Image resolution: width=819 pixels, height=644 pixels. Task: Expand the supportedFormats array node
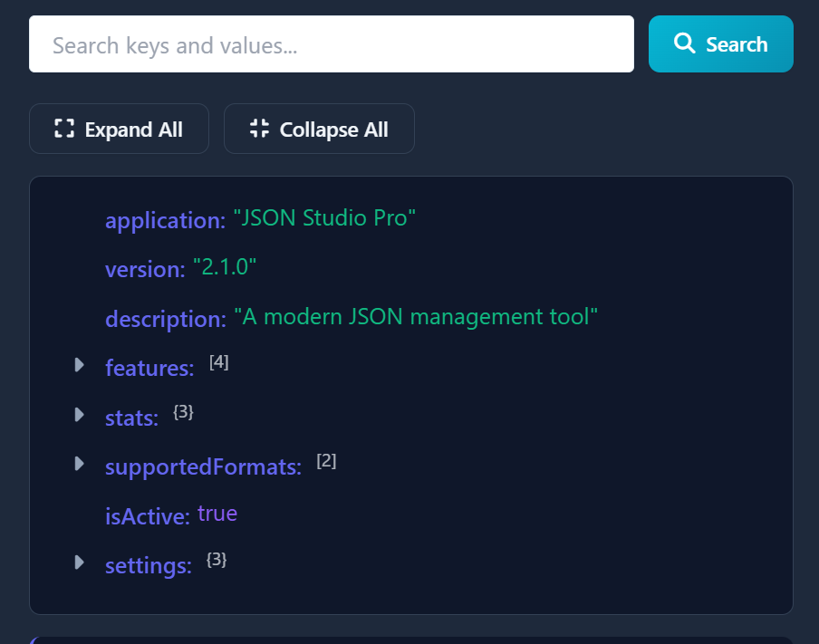click(80, 463)
